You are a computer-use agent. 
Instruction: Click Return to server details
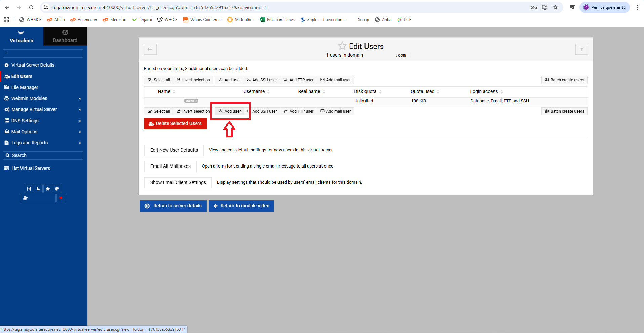173,206
